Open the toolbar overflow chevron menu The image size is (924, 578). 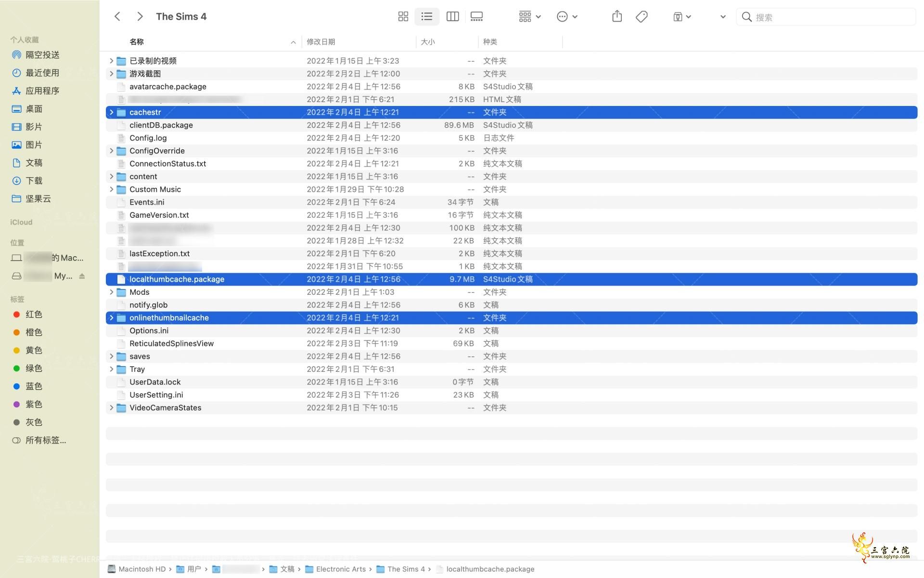click(x=723, y=16)
